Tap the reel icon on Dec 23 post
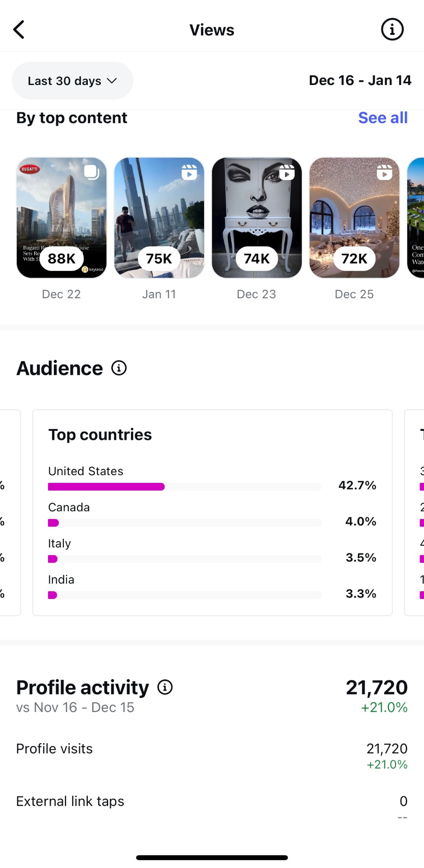The height and width of the screenshot is (868, 424). [287, 172]
